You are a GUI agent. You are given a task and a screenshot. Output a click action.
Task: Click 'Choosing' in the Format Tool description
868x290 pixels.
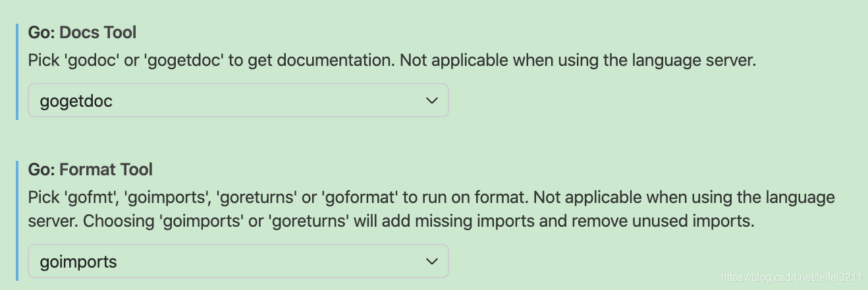tap(117, 221)
